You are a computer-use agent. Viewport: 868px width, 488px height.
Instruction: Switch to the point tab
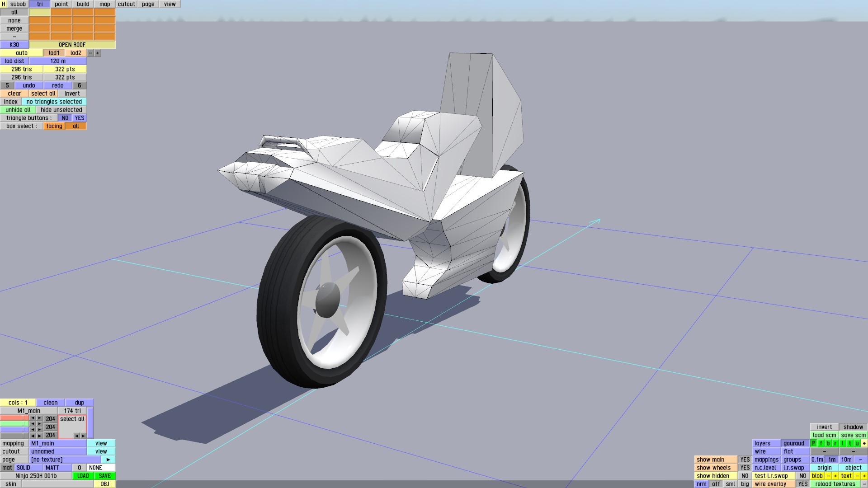(x=61, y=4)
